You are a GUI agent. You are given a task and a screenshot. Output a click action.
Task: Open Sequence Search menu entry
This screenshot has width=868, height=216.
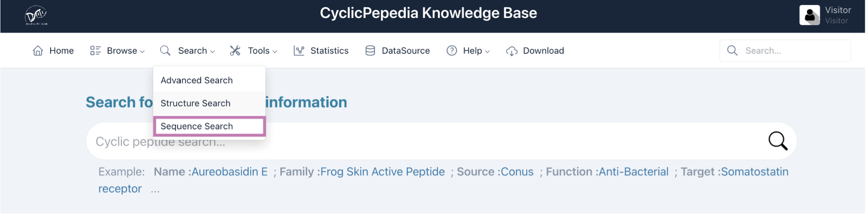[197, 126]
